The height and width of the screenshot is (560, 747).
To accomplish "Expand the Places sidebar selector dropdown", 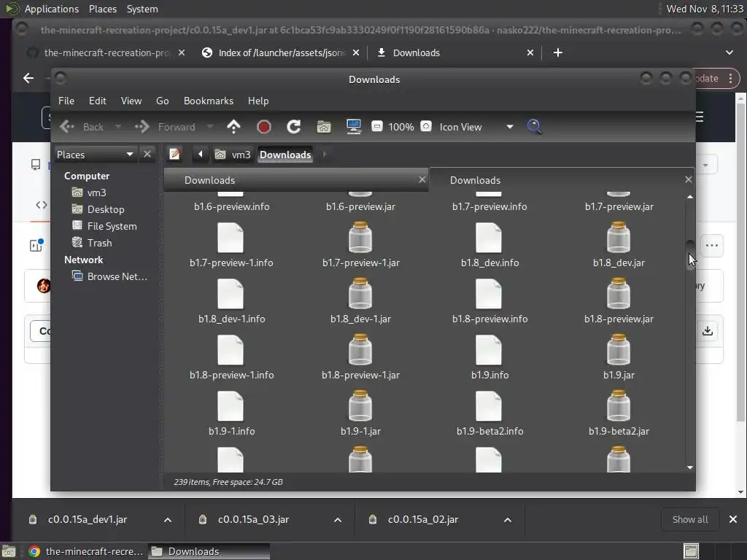I will (129, 155).
